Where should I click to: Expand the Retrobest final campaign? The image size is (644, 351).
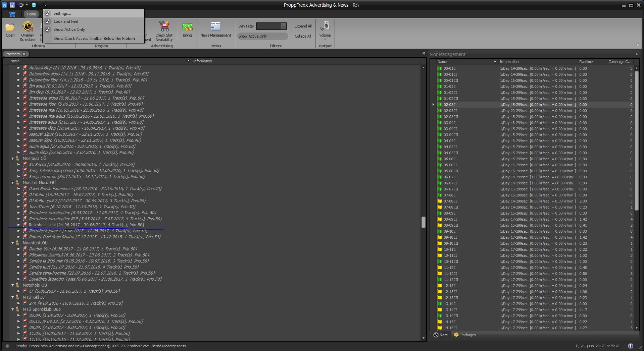[19, 225]
